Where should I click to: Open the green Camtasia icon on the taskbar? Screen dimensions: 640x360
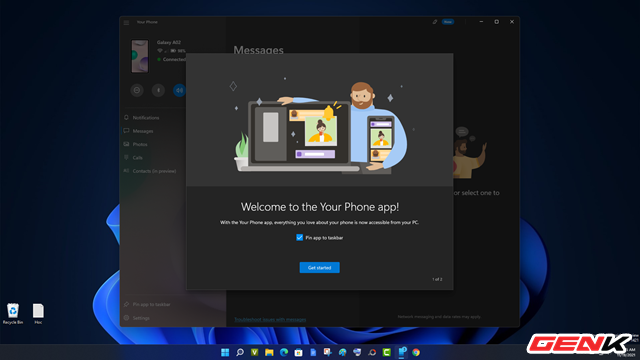(x=387, y=352)
